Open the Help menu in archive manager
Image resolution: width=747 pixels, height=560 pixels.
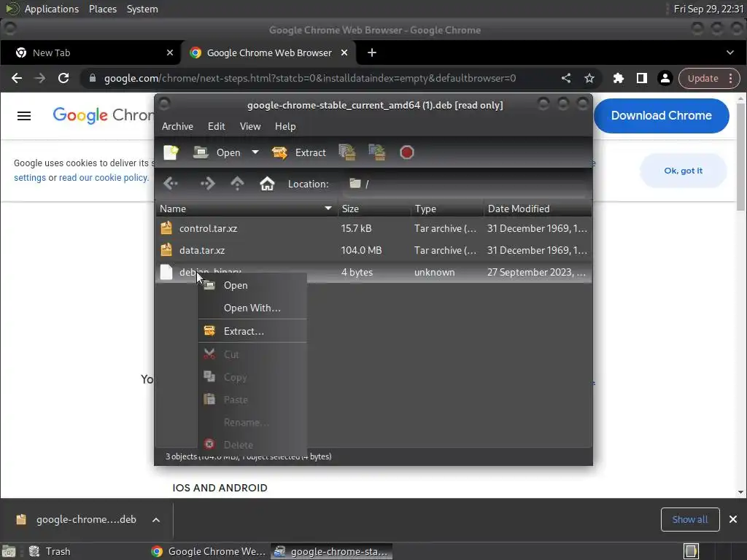[x=285, y=126]
